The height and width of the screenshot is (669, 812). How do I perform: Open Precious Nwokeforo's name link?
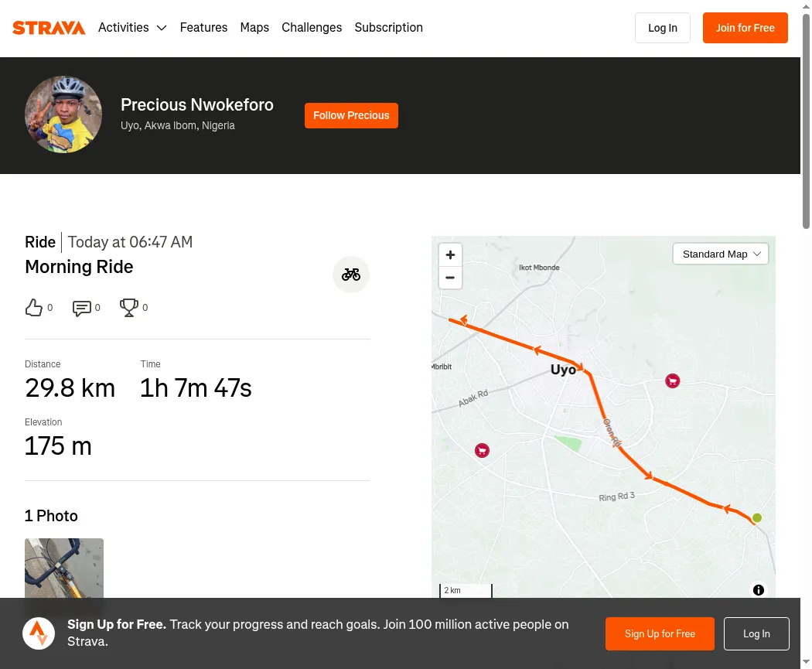coord(196,104)
